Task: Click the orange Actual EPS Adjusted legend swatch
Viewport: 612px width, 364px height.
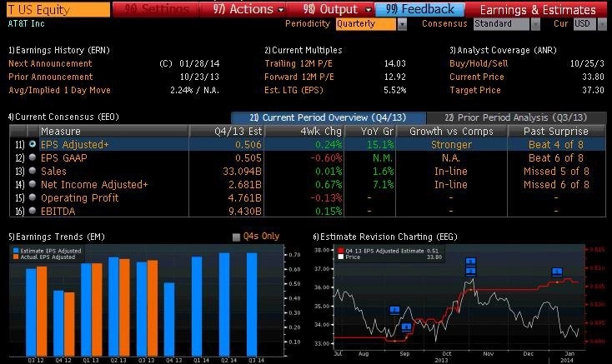Action: (16, 257)
